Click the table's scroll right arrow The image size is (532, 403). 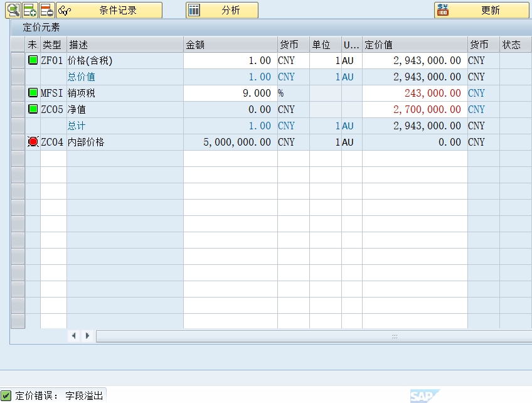point(87,336)
